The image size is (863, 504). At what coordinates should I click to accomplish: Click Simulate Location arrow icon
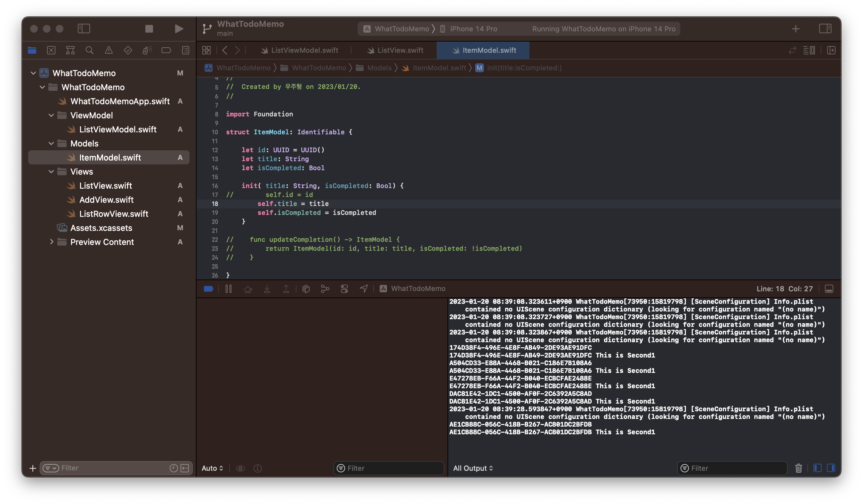click(364, 289)
